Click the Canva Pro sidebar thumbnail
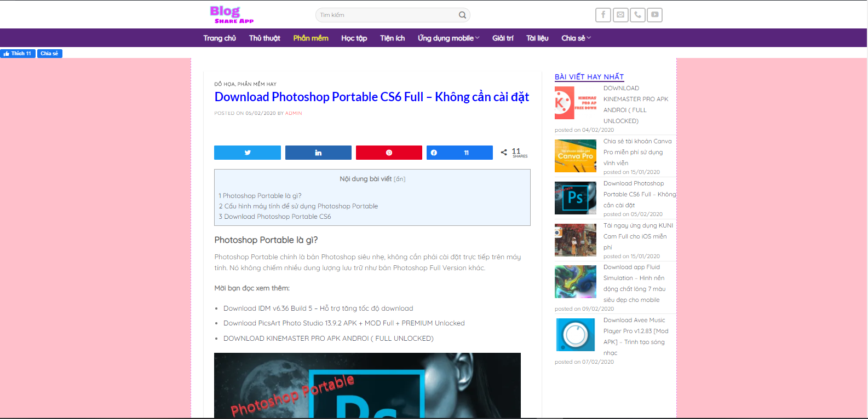Image resolution: width=868 pixels, height=419 pixels. (576, 156)
